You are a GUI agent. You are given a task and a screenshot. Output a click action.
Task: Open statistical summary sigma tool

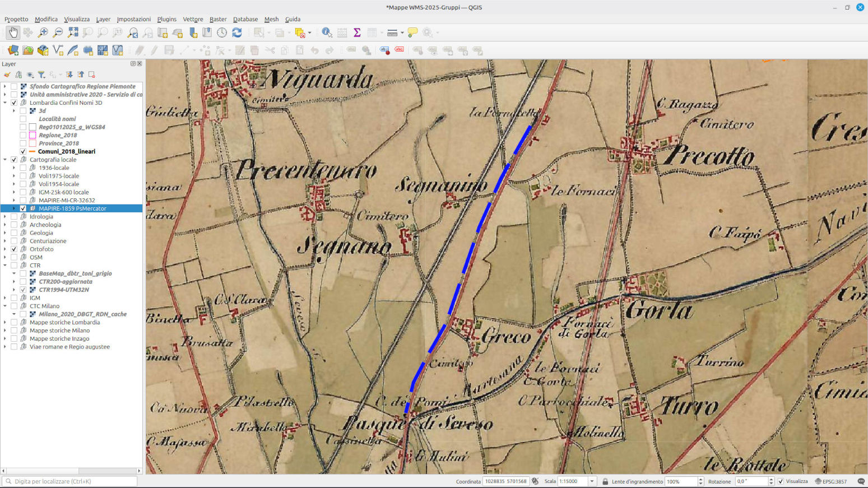click(357, 32)
